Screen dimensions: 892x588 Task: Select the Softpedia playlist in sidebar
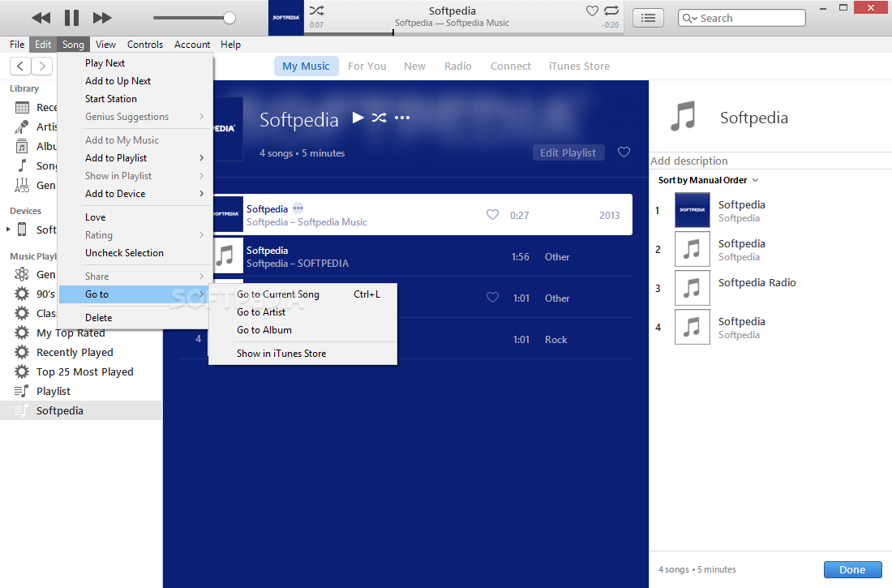(81, 410)
